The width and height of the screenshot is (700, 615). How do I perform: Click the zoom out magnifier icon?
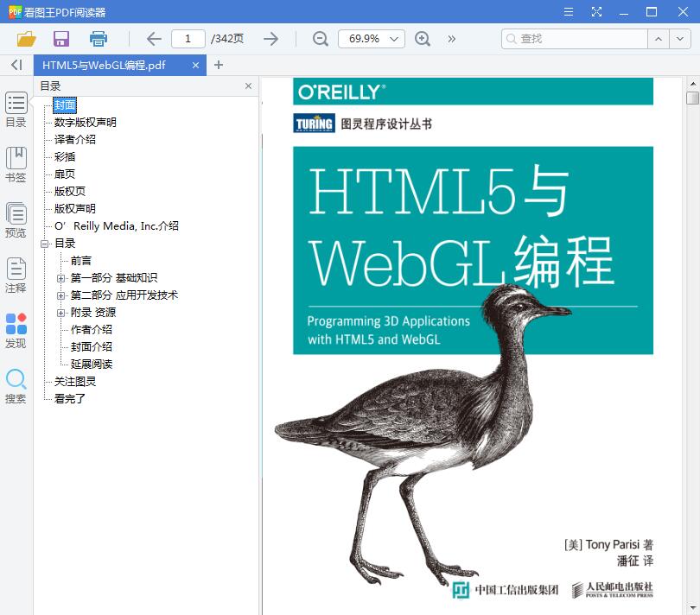pos(320,39)
